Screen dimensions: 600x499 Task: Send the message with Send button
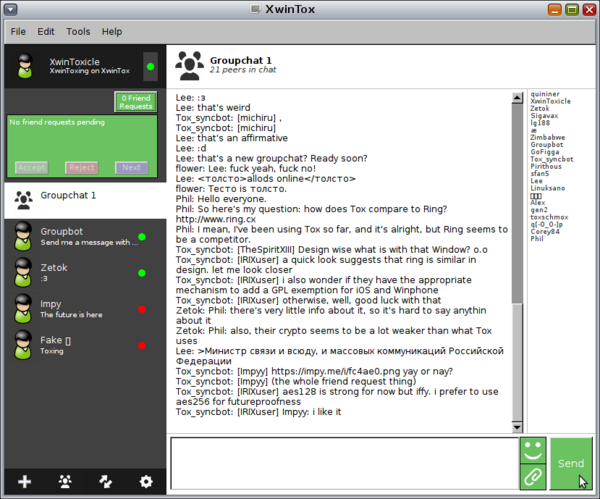[x=571, y=463]
